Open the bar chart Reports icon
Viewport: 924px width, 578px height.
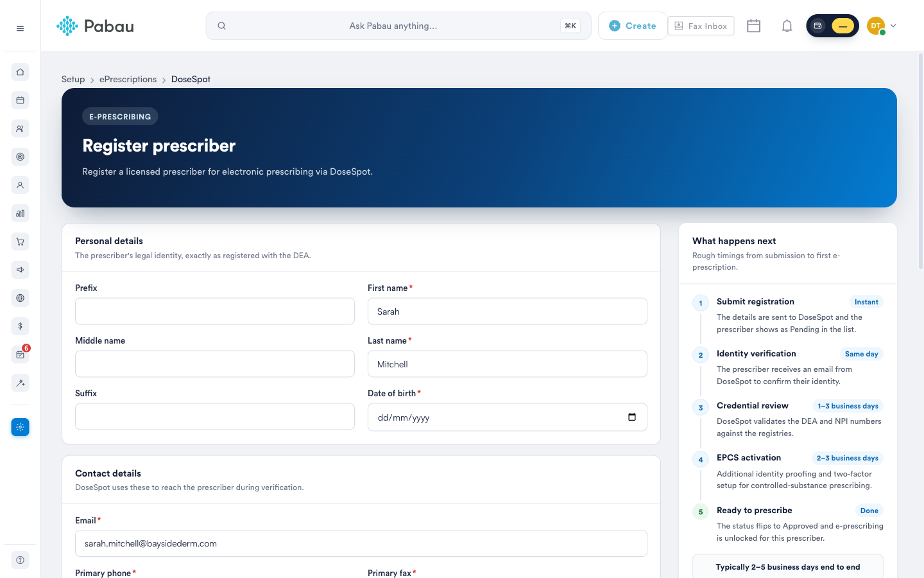(20, 213)
